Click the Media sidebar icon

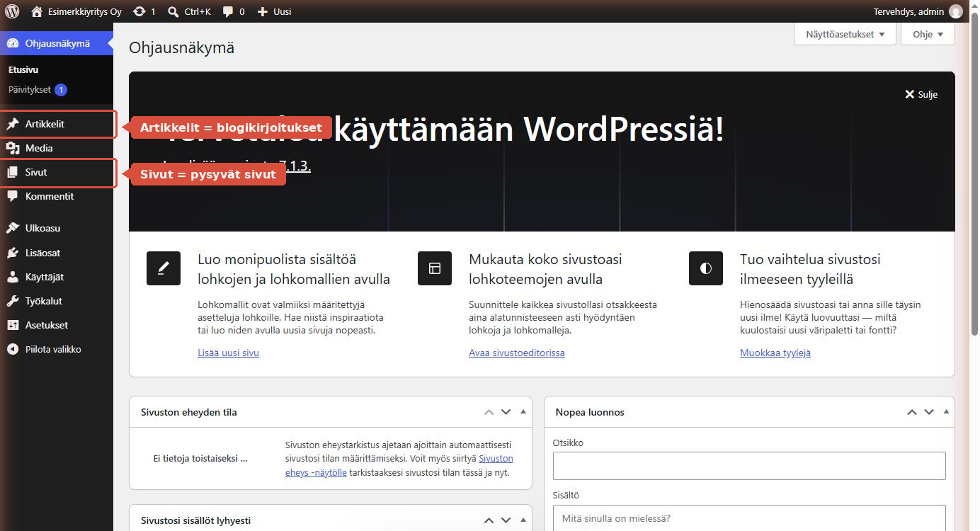(x=13, y=148)
